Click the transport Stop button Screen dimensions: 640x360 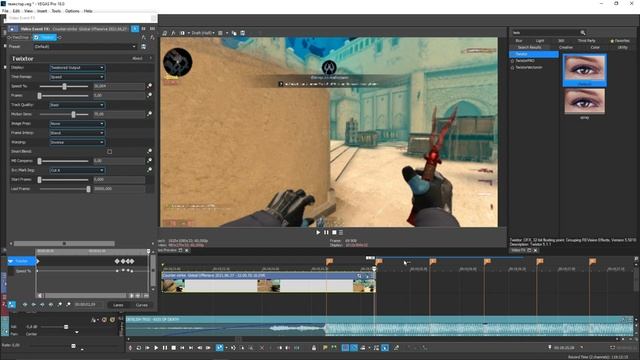coord(173,348)
